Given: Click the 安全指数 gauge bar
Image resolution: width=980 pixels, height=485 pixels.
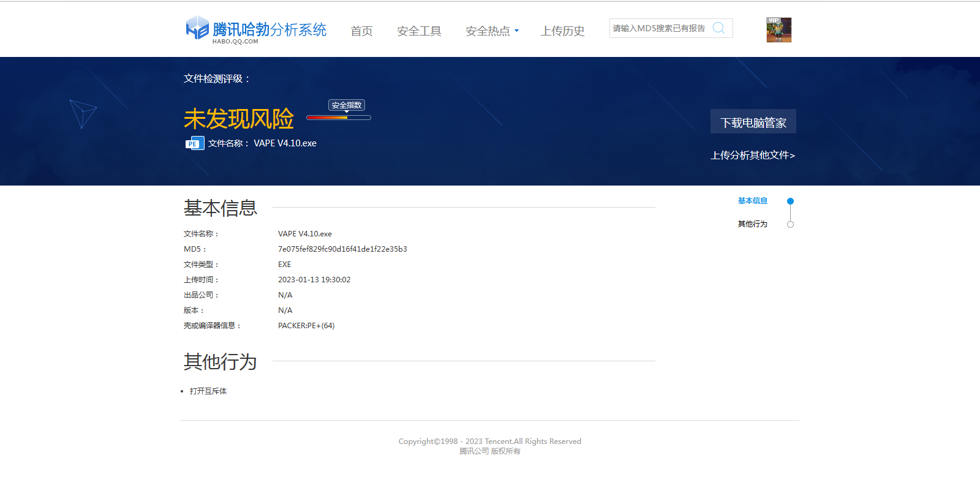Looking at the screenshot, I should tap(339, 118).
